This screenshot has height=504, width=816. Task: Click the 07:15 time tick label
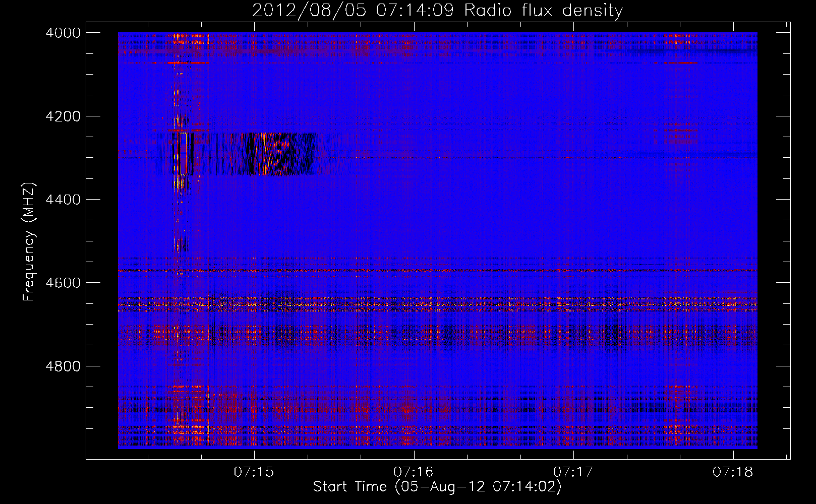pyautogui.click(x=254, y=472)
